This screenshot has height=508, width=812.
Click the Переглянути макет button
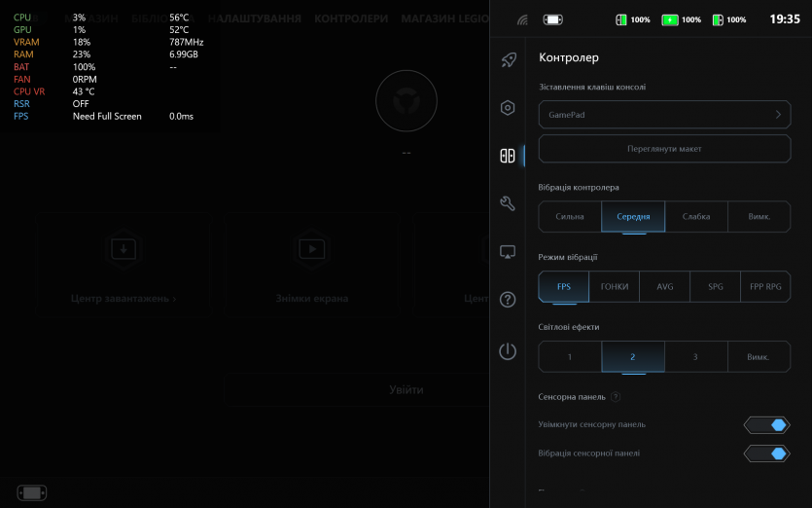point(664,149)
